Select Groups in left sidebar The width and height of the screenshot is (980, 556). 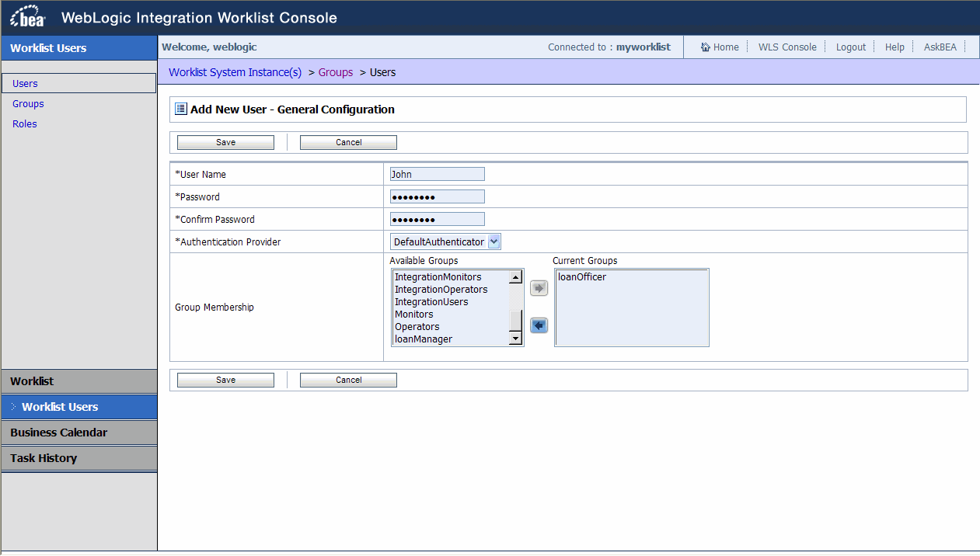coord(28,103)
